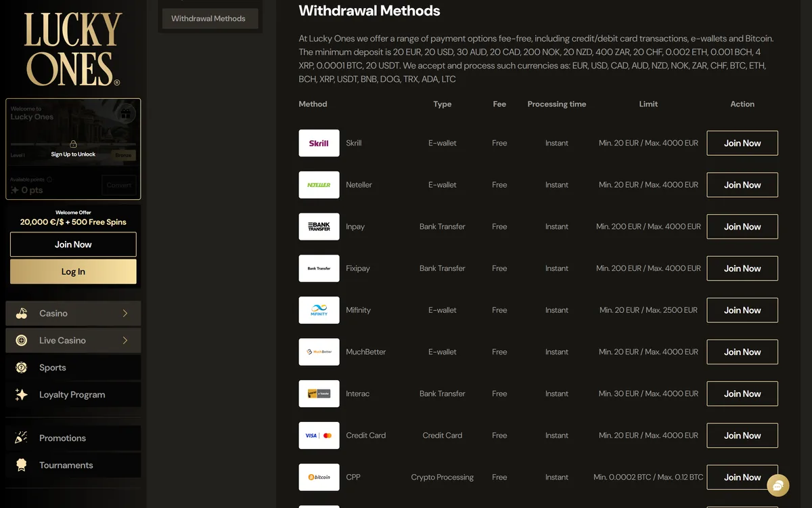The image size is (812, 508).
Task: Click Sign Up to Unlock text
Action: tap(73, 154)
